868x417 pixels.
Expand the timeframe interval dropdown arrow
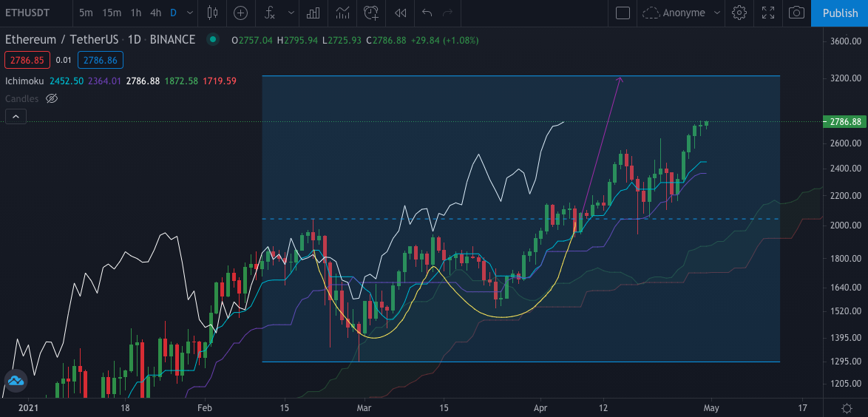point(190,13)
